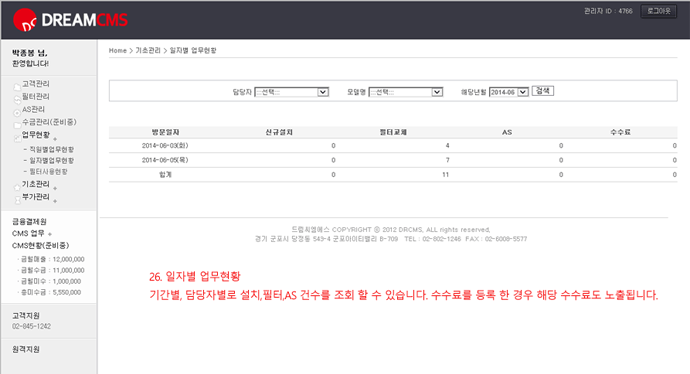Click the footer copyright line
The image size is (690, 374).
[x=391, y=230]
